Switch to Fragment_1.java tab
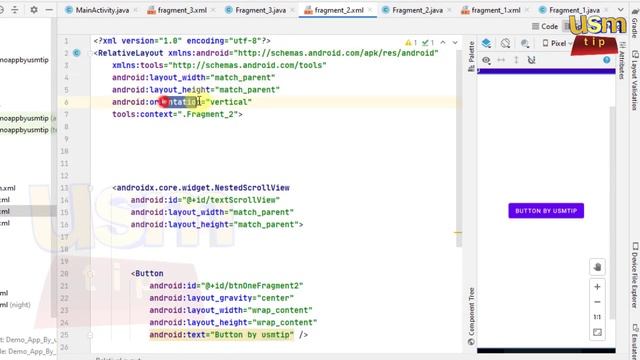The image size is (640, 360). point(574,10)
